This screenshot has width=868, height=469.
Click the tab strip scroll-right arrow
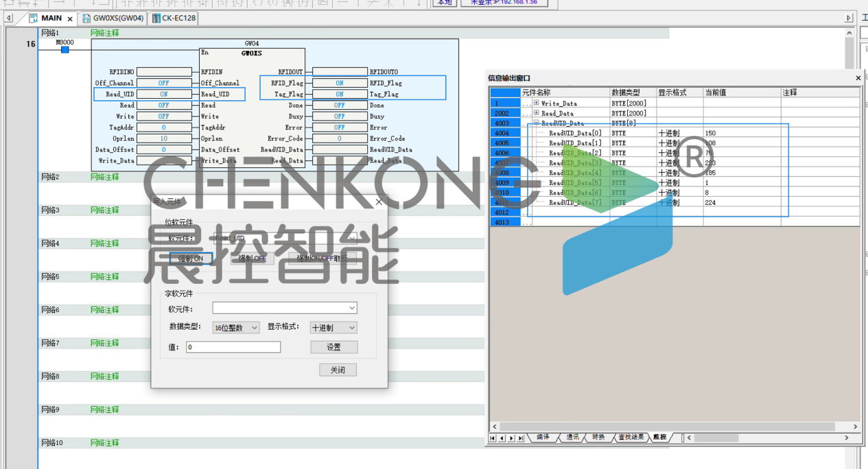[x=849, y=19]
